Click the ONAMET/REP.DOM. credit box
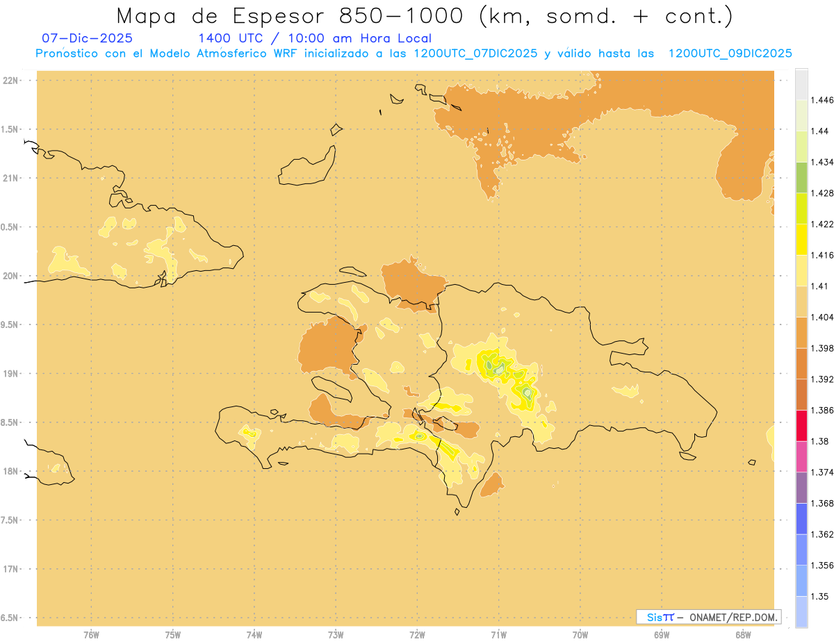Screen dimensions: 834x644 click(x=708, y=617)
